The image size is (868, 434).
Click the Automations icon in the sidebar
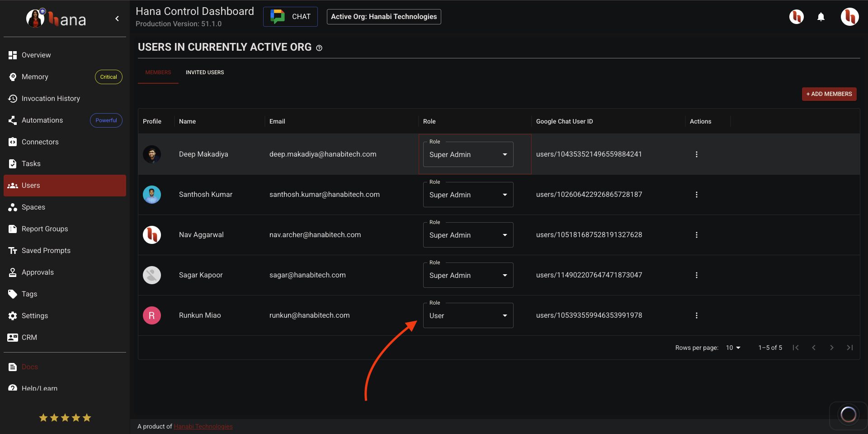point(13,120)
